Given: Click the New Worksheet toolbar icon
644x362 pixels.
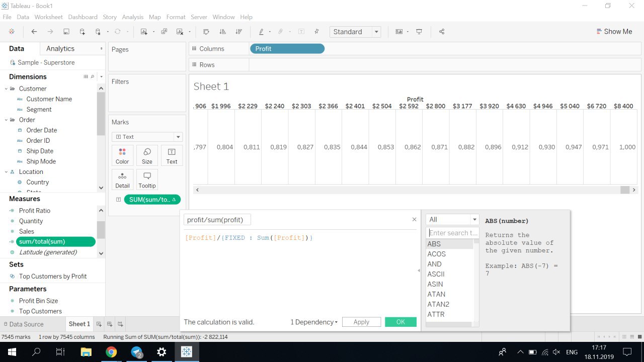Looking at the screenshot, I should click(144, 32).
